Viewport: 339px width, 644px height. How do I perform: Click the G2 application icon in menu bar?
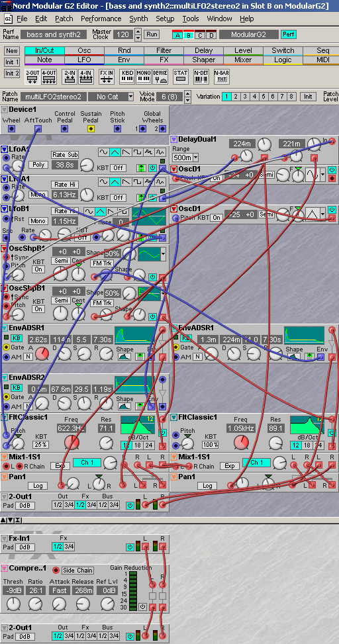pyautogui.click(x=9, y=19)
